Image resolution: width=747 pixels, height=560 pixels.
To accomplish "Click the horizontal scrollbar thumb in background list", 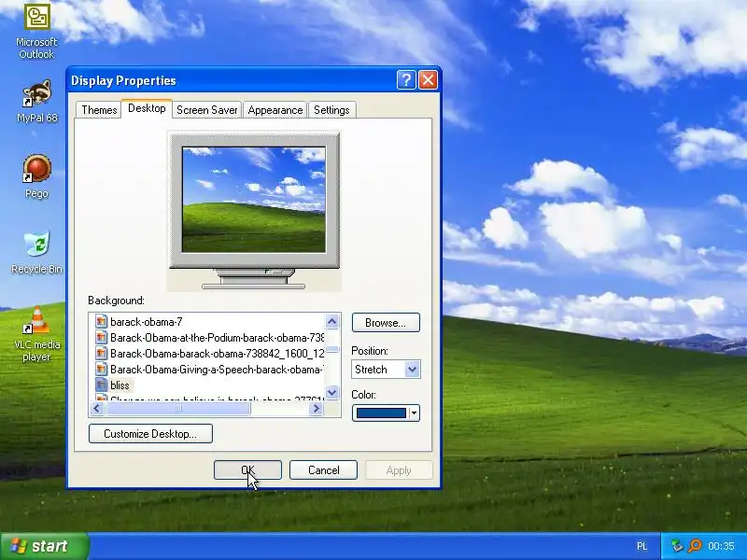I will click(178, 408).
